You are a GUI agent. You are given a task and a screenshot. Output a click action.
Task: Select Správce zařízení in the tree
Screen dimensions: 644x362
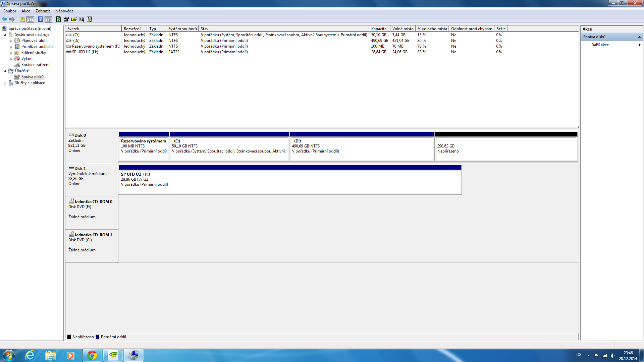point(35,65)
